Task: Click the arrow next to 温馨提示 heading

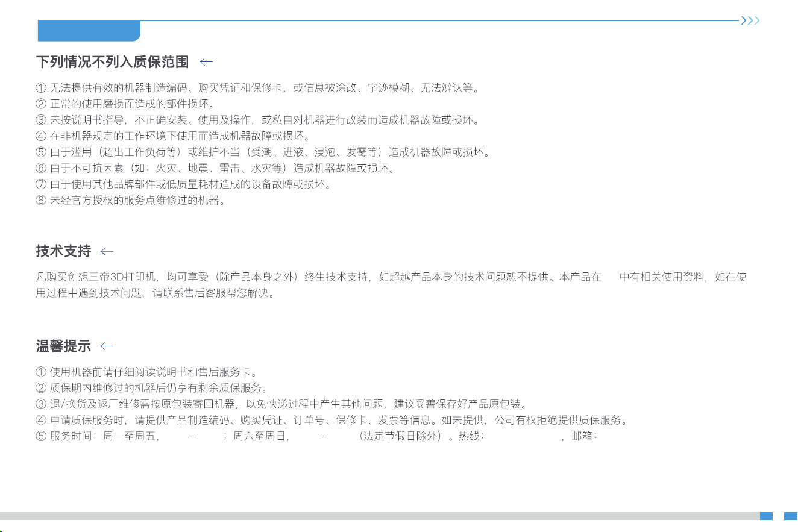Action: (107, 346)
